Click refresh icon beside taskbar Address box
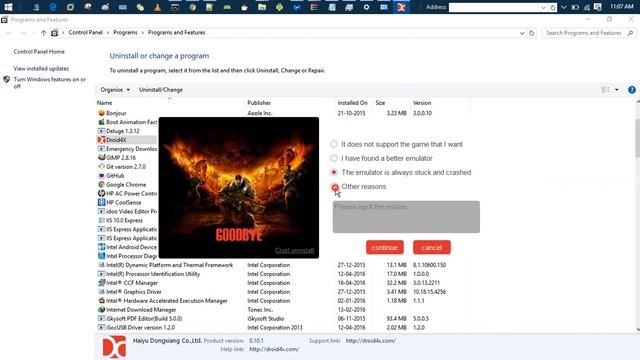Screen dimensions: 640x360 pyautogui.click(x=553, y=7)
